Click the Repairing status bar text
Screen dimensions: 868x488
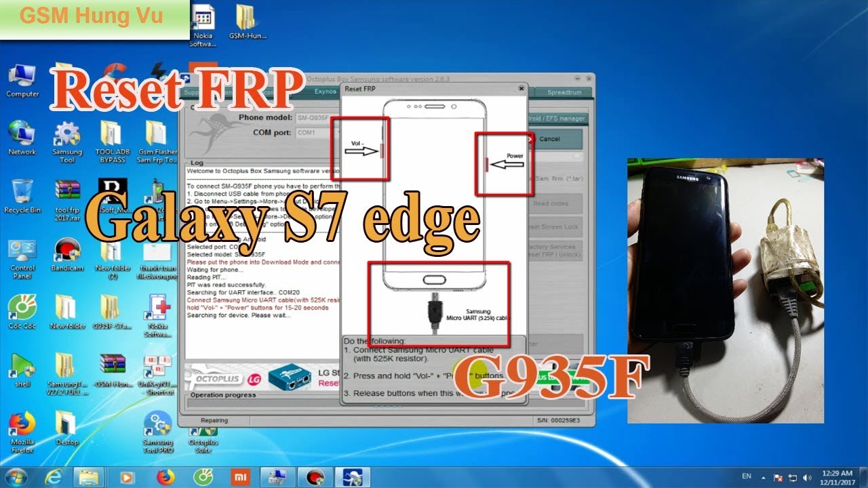(x=214, y=421)
